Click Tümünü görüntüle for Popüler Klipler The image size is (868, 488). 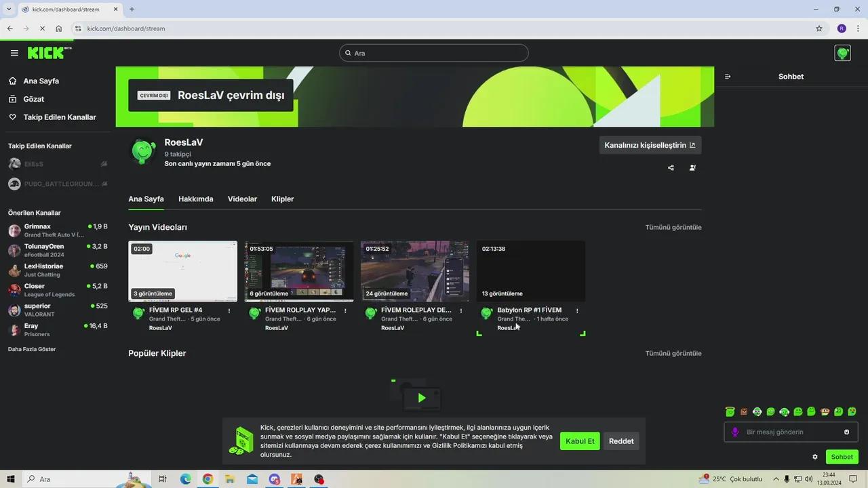pyautogui.click(x=673, y=353)
